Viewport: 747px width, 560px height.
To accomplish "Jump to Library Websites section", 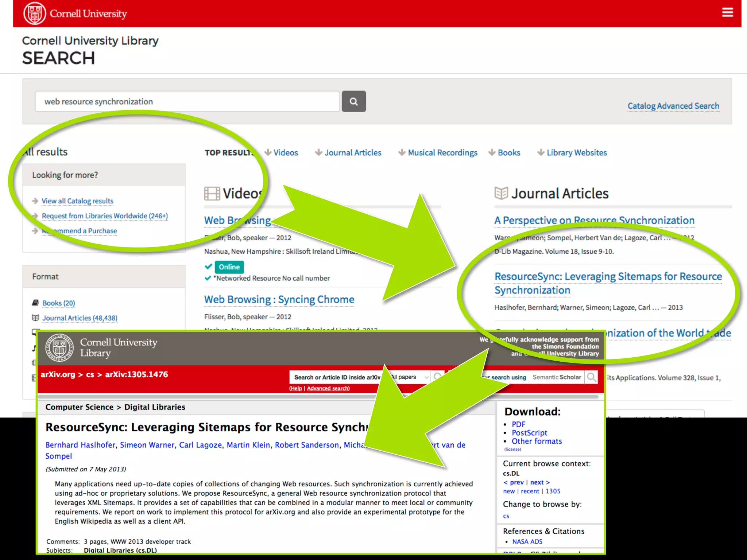I will click(x=576, y=153).
